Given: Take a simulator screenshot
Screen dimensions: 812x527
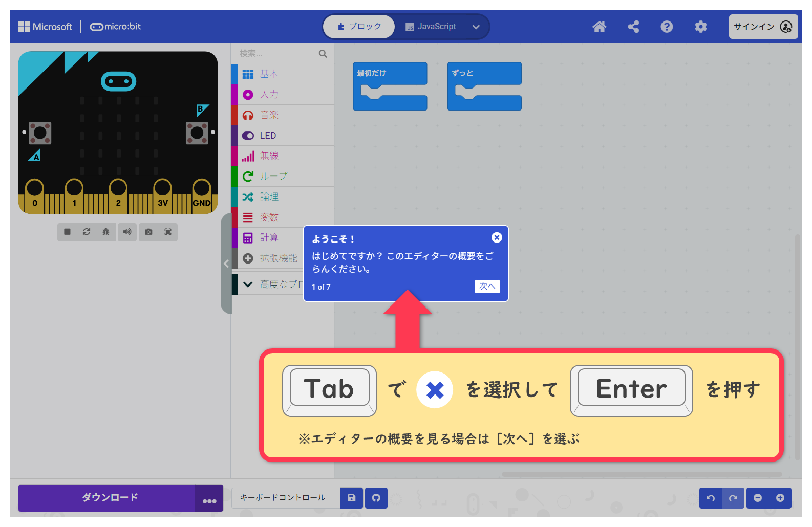Looking at the screenshot, I should coord(148,232).
